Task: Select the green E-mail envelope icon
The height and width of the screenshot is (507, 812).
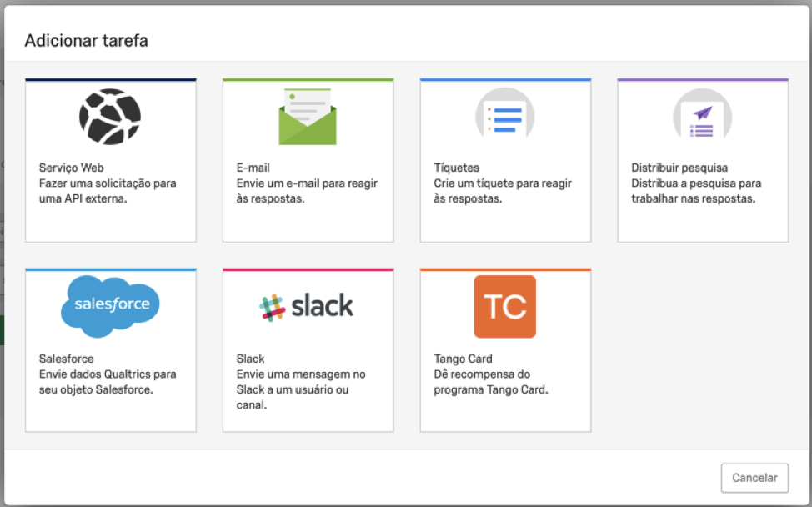Action: [x=308, y=117]
